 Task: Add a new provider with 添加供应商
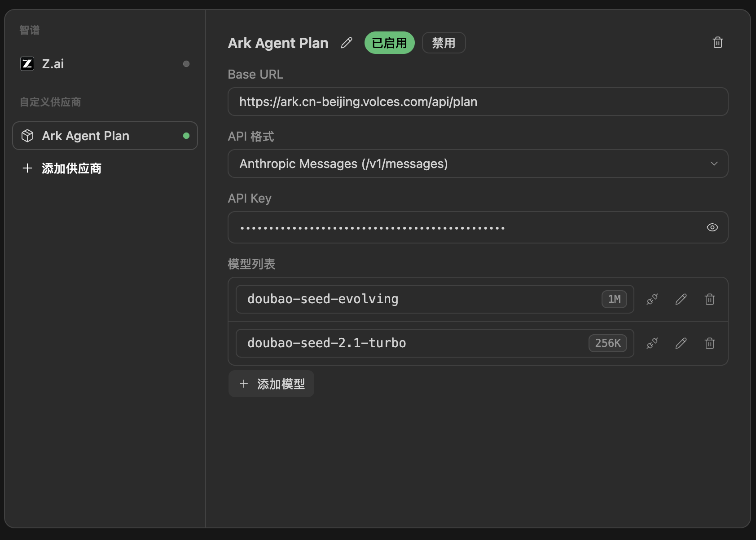[62, 168]
